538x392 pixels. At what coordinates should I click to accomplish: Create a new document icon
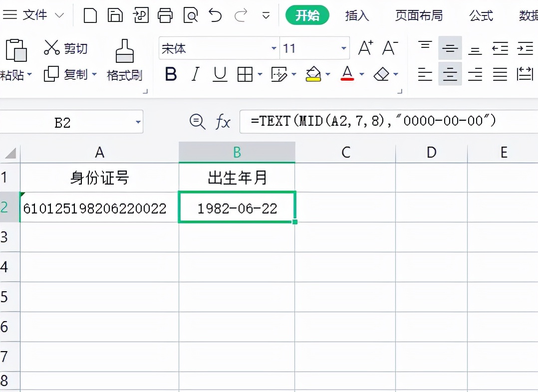[x=90, y=15]
